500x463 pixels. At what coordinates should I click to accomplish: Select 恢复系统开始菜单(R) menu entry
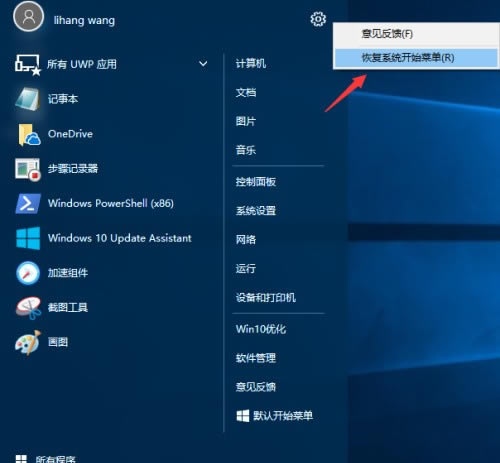(416, 58)
